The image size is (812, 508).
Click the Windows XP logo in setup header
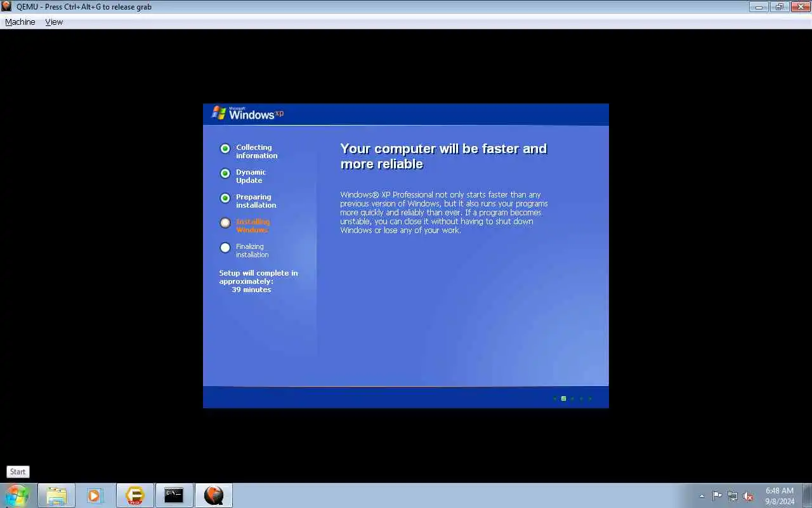point(247,114)
